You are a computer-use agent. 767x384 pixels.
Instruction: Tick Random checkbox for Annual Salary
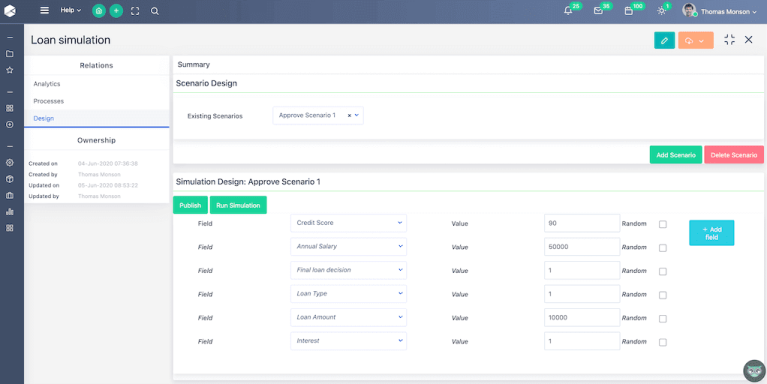click(x=663, y=248)
